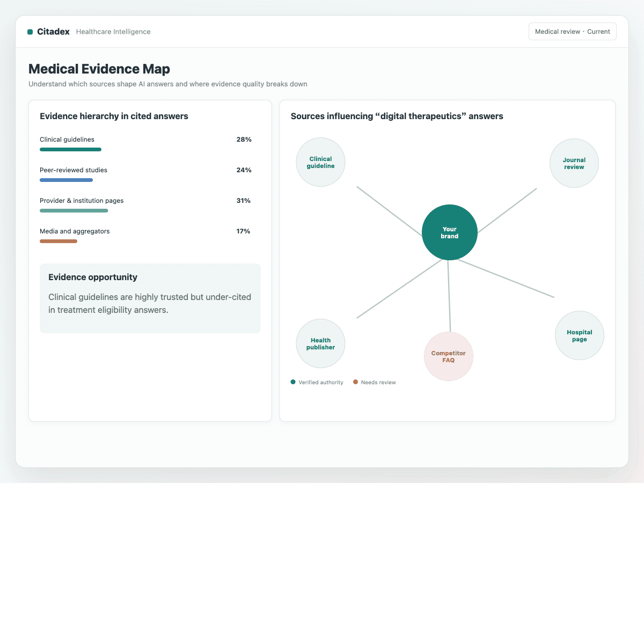Click the Sources influencing digital therapeutics heading
The height and width of the screenshot is (644, 644).
point(397,116)
